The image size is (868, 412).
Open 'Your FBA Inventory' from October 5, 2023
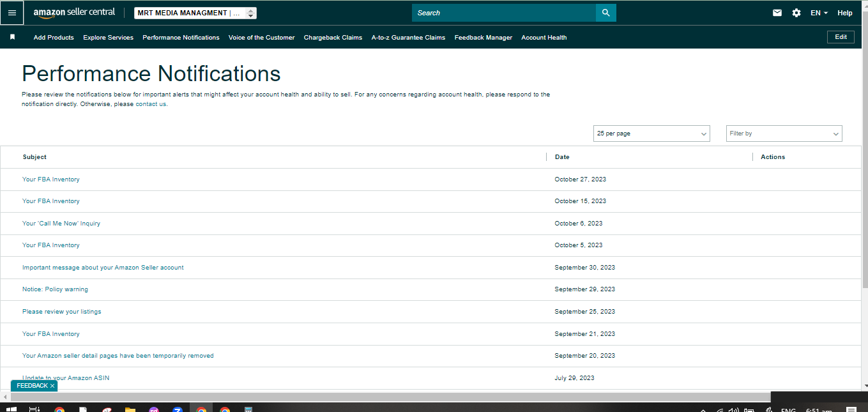point(51,245)
